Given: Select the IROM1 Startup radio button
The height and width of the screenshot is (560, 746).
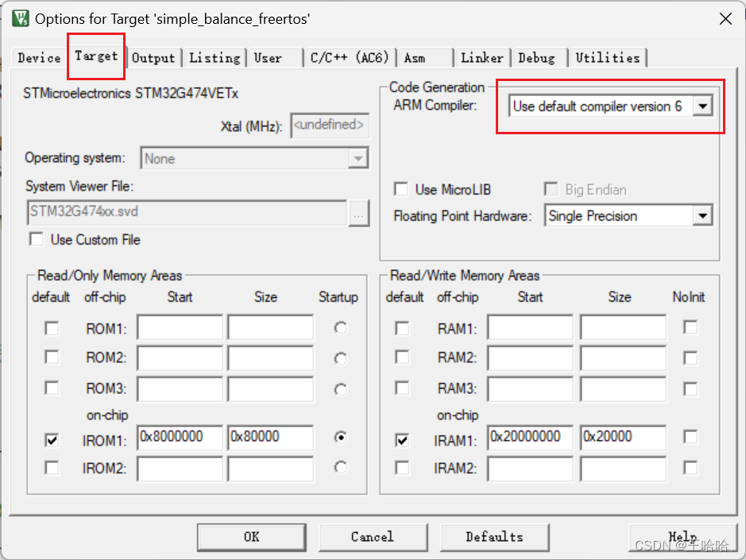Looking at the screenshot, I should [x=340, y=437].
